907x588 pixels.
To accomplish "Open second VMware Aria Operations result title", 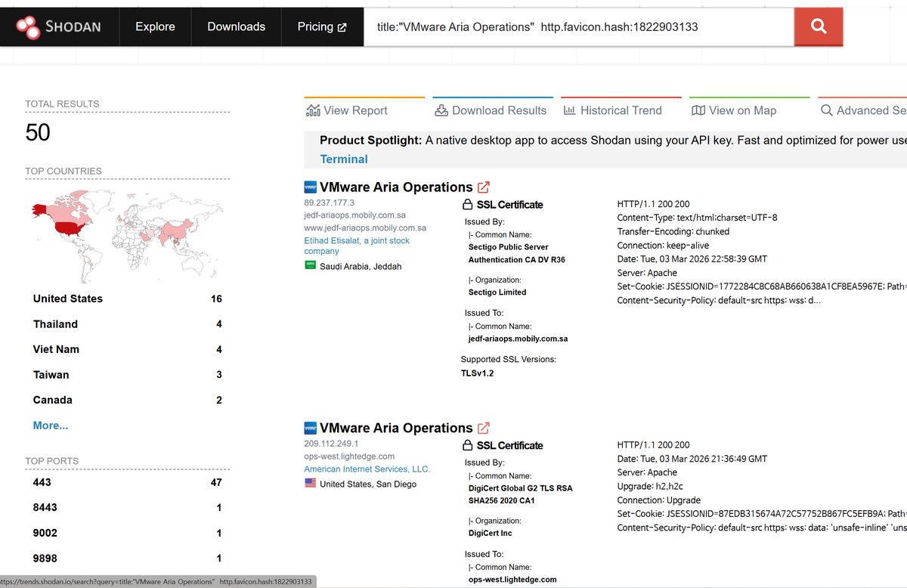I will click(396, 428).
